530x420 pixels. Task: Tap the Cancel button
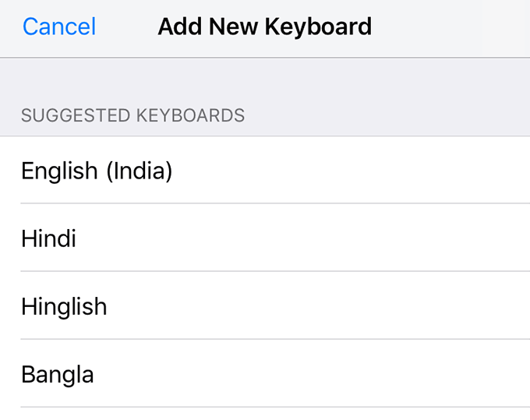(x=59, y=27)
